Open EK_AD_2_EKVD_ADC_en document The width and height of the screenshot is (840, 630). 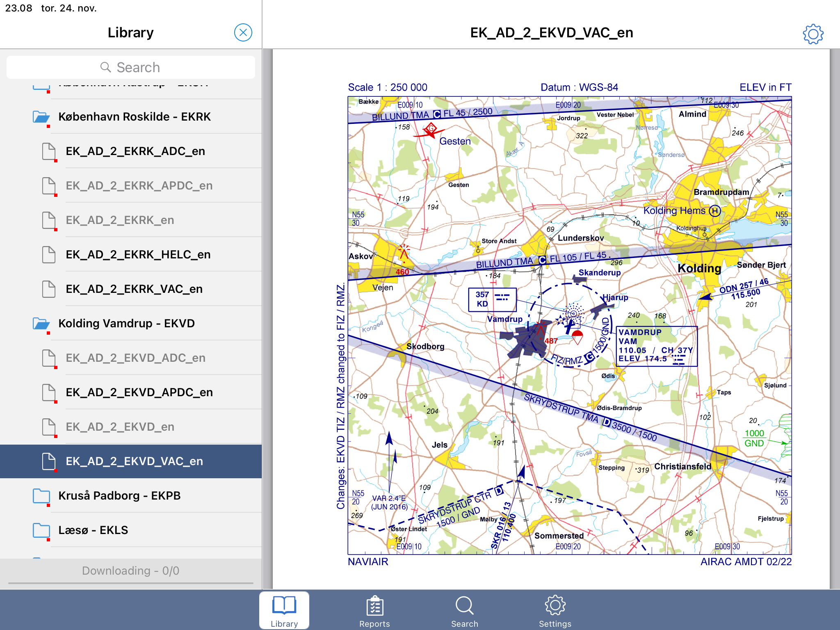[131, 358]
